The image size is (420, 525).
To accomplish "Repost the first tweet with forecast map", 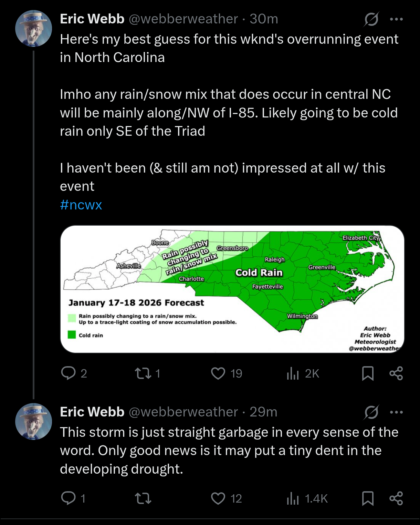I will (x=143, y=373).
